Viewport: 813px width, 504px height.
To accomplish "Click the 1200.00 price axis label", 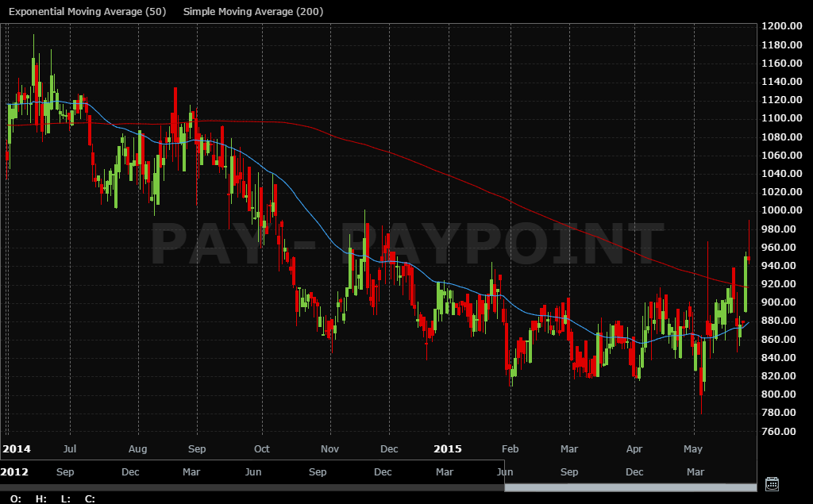I will pos(781,26).
